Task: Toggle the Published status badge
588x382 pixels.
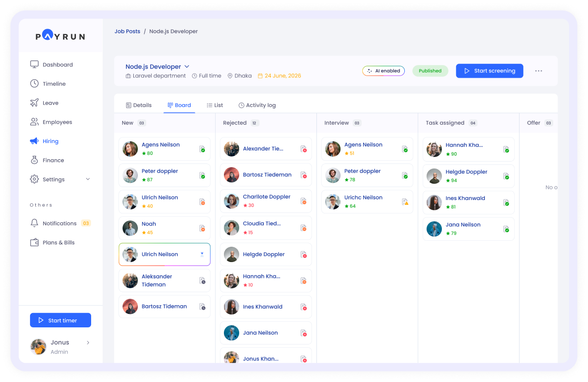Action: coord(430,71)
